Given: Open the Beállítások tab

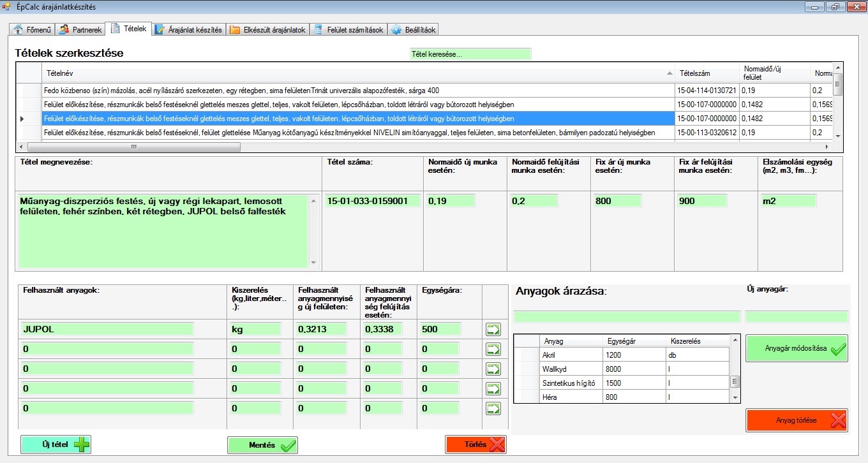Looking at the screenshot, I should (413, 30).
